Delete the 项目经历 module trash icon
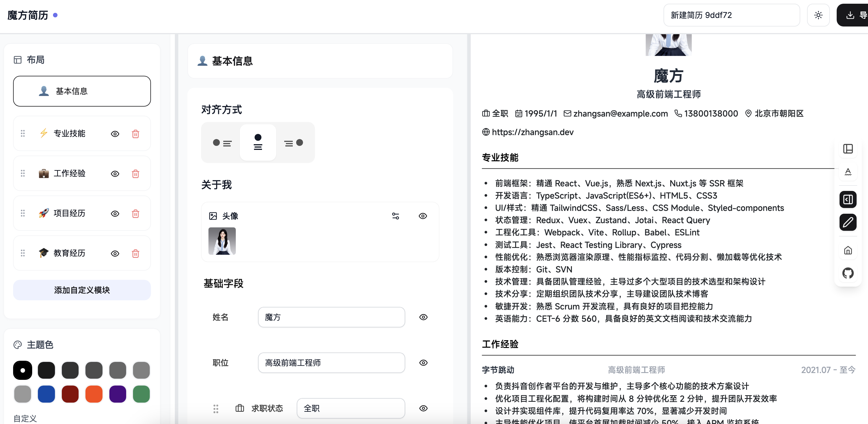The image size is (868, 424). tap(136, 214)
